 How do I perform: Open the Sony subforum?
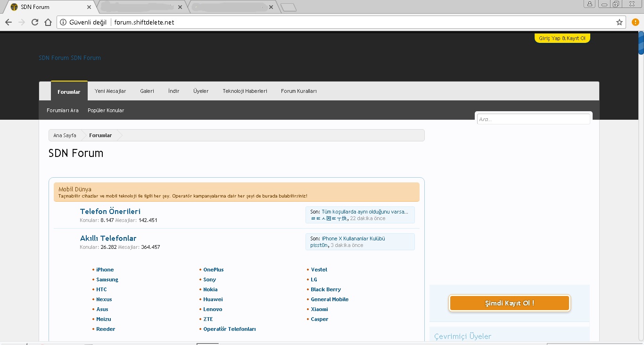210,279
